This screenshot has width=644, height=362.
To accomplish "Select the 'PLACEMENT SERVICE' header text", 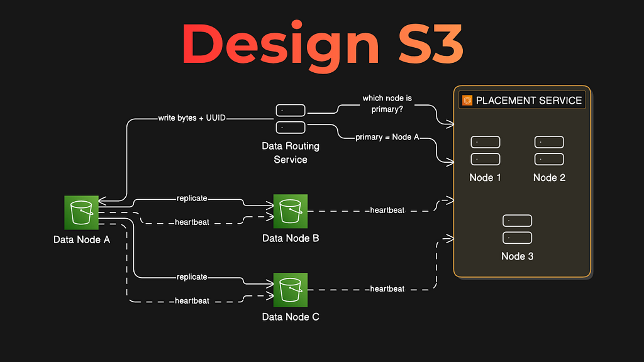I will pyautogui.click(x=528, y=101).
